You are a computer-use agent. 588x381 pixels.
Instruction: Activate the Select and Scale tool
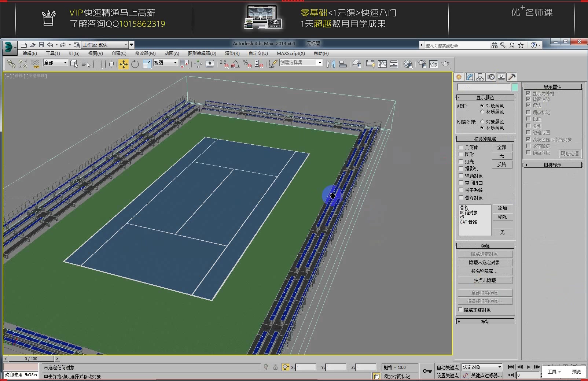[x=147, y=64]
